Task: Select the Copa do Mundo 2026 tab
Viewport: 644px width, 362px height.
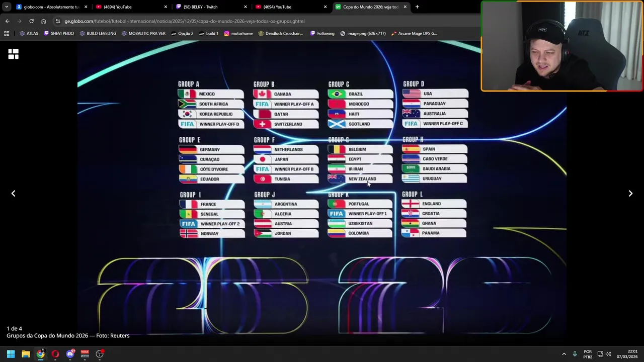Action: tap(371, 7)
